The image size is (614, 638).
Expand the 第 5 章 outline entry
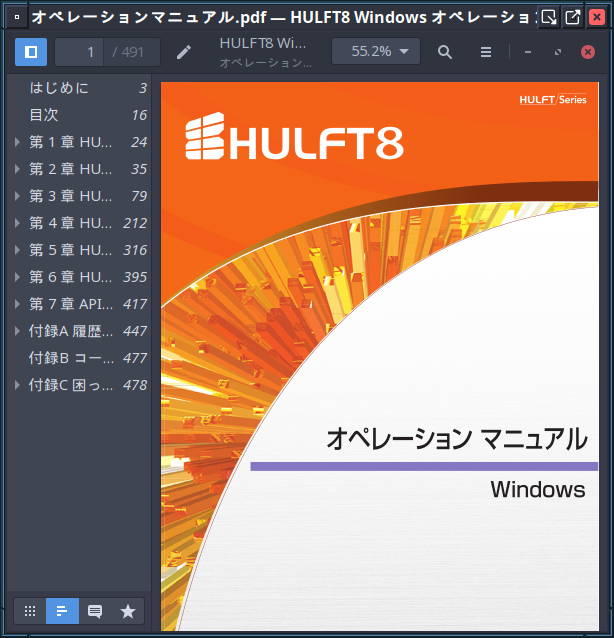tap(17, 250)
